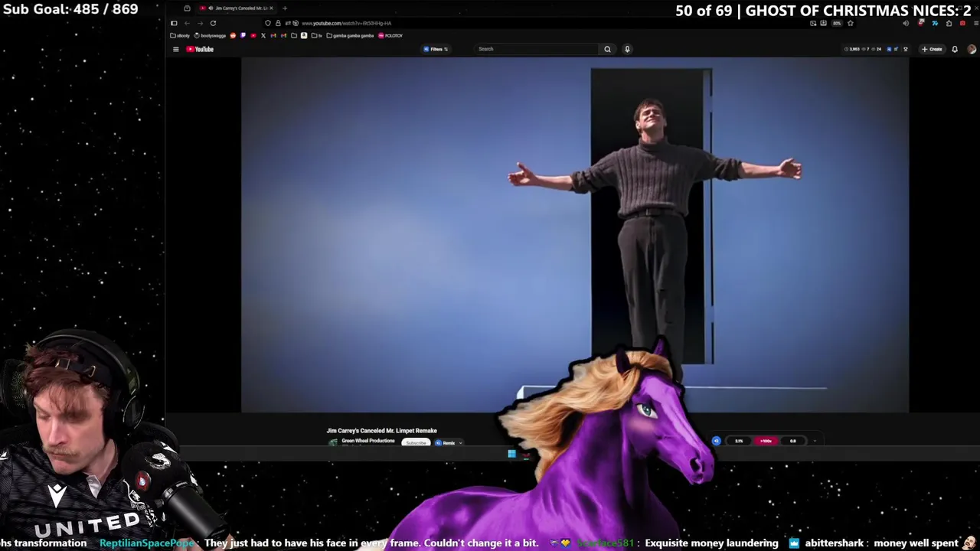Open the Windows Start button on taskbar
The height and width of the screenshot is (551, 980).
coord(511,454)
